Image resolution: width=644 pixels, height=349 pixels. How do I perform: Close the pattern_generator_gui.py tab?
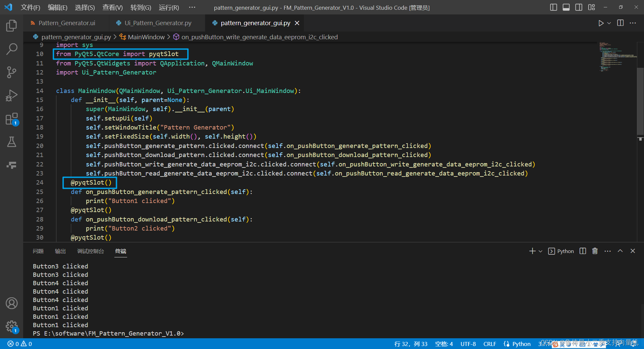click(297, 23)
